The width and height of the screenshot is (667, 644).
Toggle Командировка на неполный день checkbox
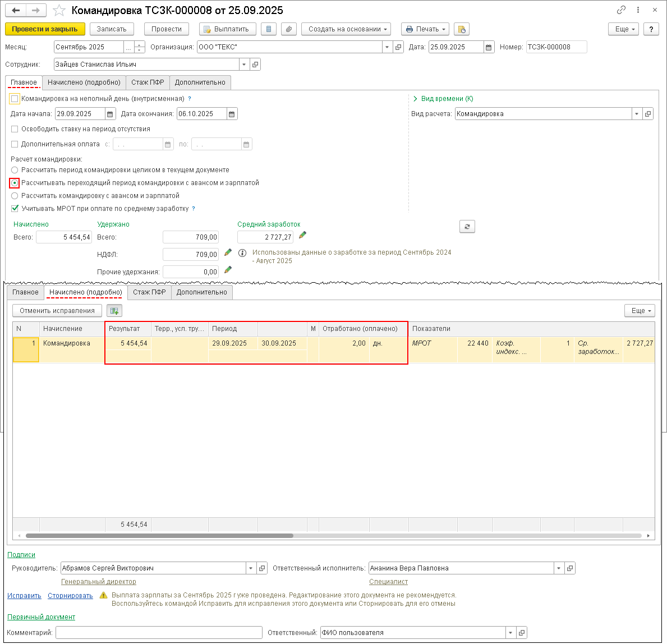pyautogui.click(x=15, y=99)
